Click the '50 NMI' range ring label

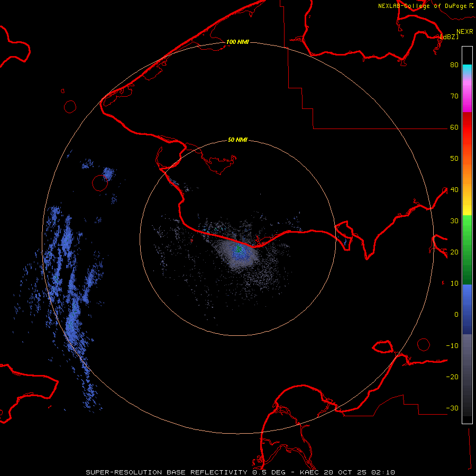point(237,140)
